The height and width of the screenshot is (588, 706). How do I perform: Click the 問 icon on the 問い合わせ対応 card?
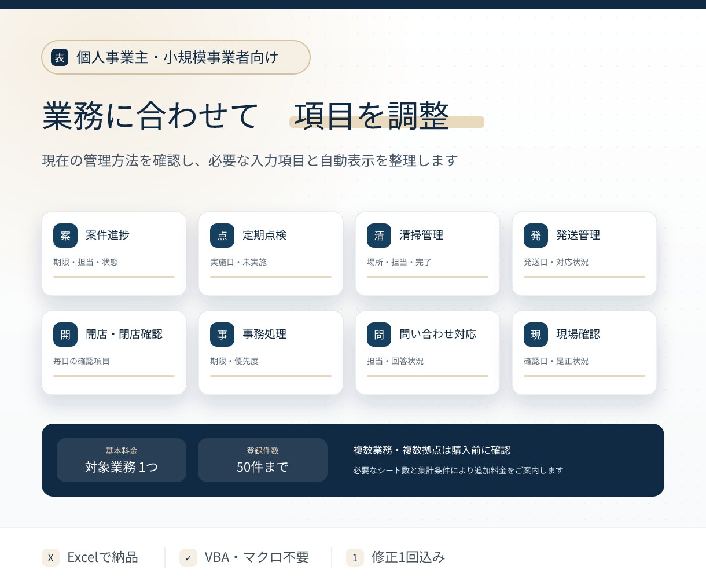379,335
